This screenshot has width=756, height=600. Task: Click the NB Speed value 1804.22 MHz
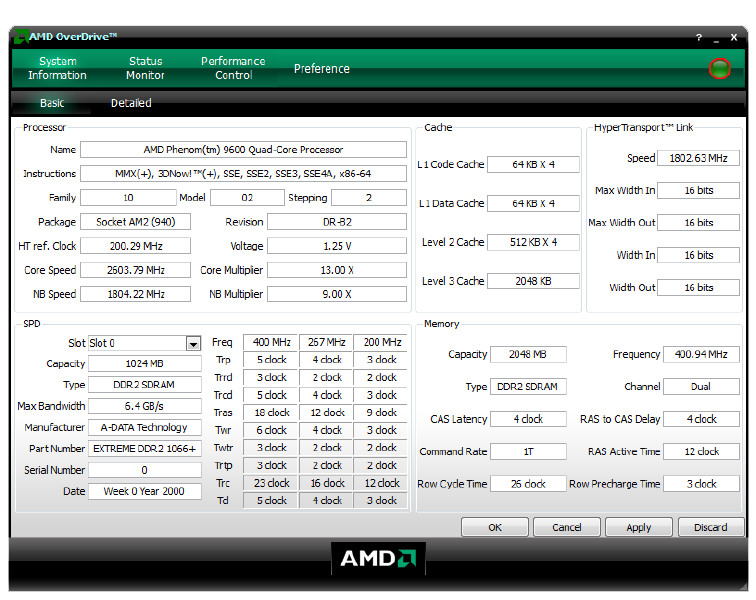pyautogui.click(x=135, y=294)
